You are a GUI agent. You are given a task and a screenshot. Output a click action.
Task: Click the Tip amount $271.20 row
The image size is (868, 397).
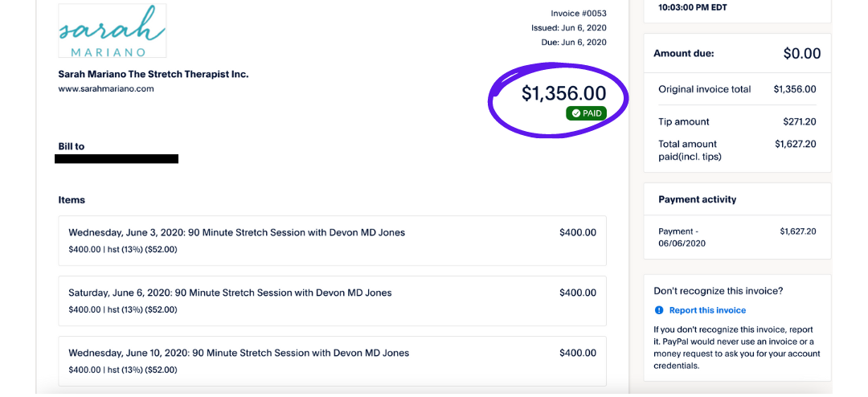tap(737, 122)
